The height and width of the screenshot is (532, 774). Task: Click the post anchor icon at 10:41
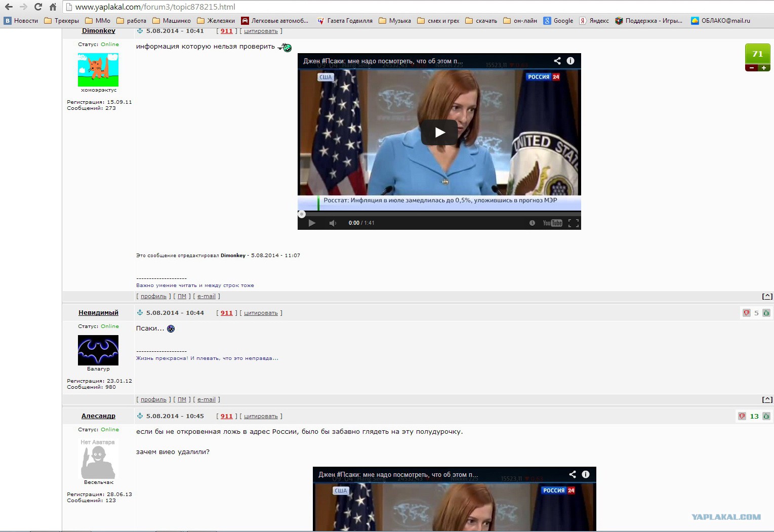(x=140, y=31)
